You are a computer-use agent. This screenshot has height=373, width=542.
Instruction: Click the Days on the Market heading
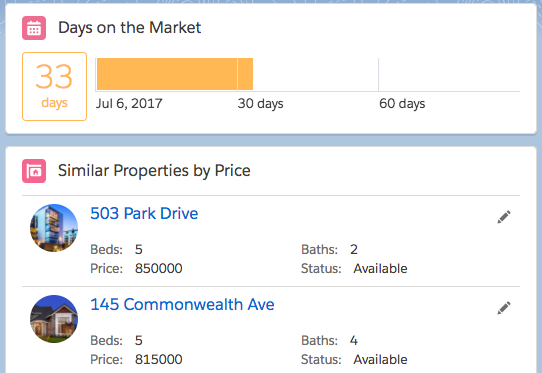pos(129,28)
